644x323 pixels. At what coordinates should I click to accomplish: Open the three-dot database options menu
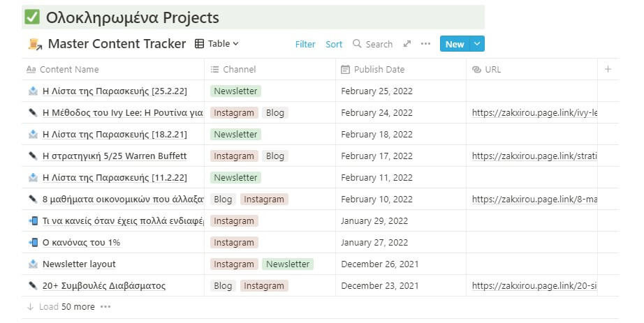point(425,44)
